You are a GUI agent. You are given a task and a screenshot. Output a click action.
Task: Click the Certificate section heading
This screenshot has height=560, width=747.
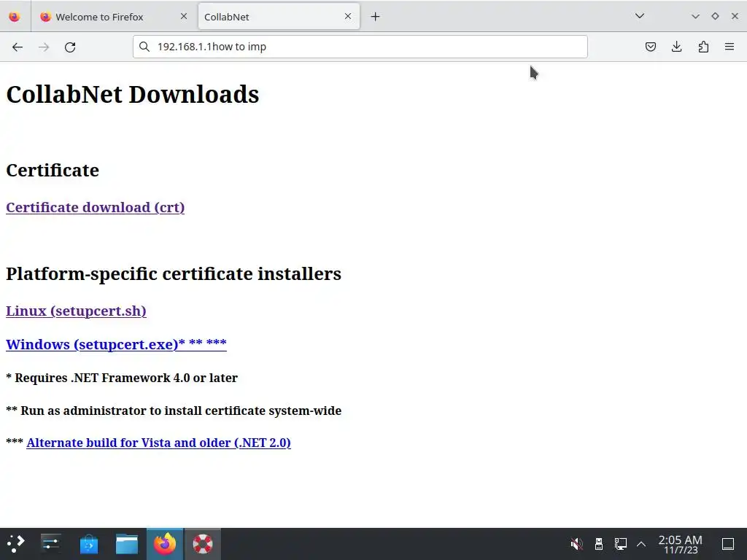pyautogui.click(x=53, y=171)
